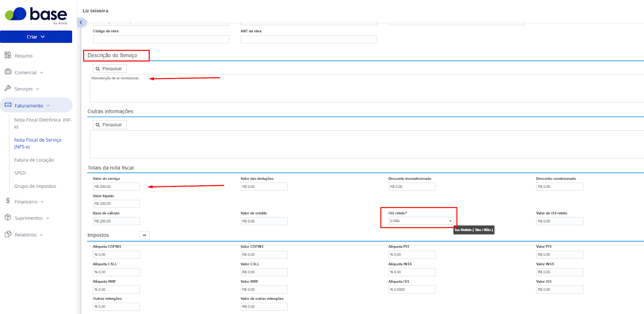The width and height of the screenshot is (644, 314).
Task: Click the Valor IRRF field
Action: (x=264, y=289)
